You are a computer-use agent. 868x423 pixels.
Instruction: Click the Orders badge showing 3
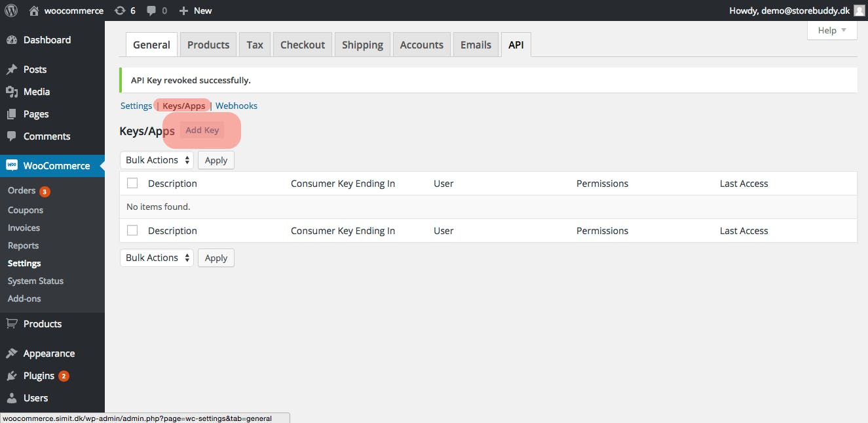point(45,191)
